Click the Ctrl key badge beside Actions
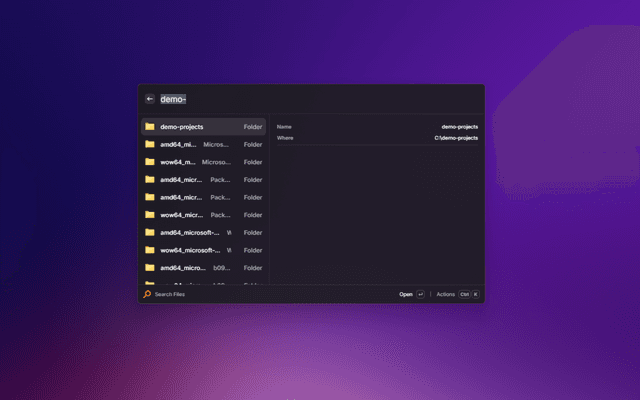Screen dimensions: 640x400 pyautogui.click(x=465, y=294)
